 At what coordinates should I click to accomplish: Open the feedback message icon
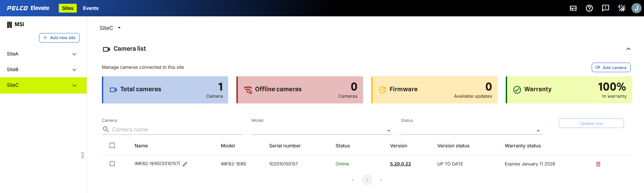[605, 8]
